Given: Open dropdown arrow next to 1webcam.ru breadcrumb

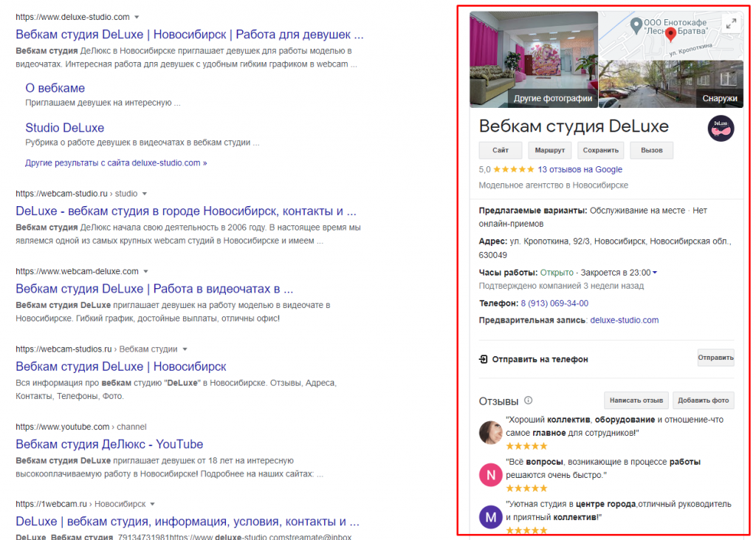Looking at the screenshot, I should [x=152, y=504].
